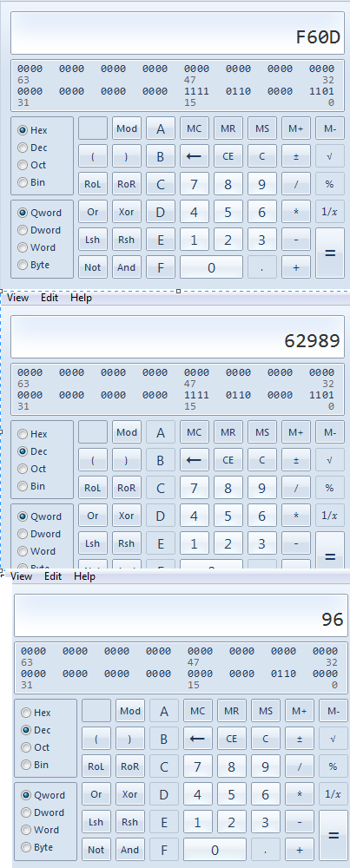The image size is (350, 868).
Task: Select Hex radio in 96 calculator
Action: click(x=36, y=713)
